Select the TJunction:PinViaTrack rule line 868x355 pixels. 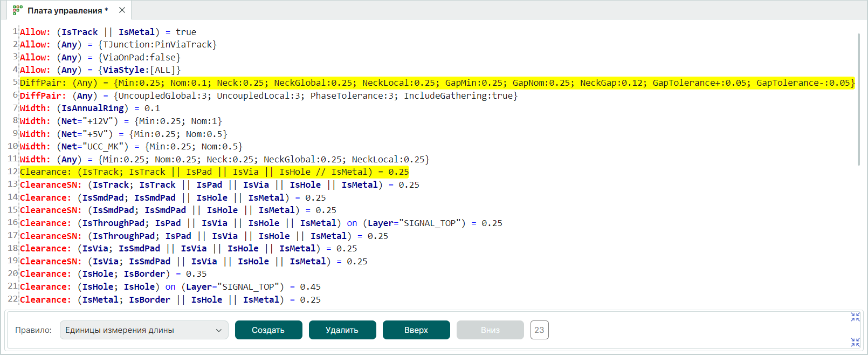(118, 45)
